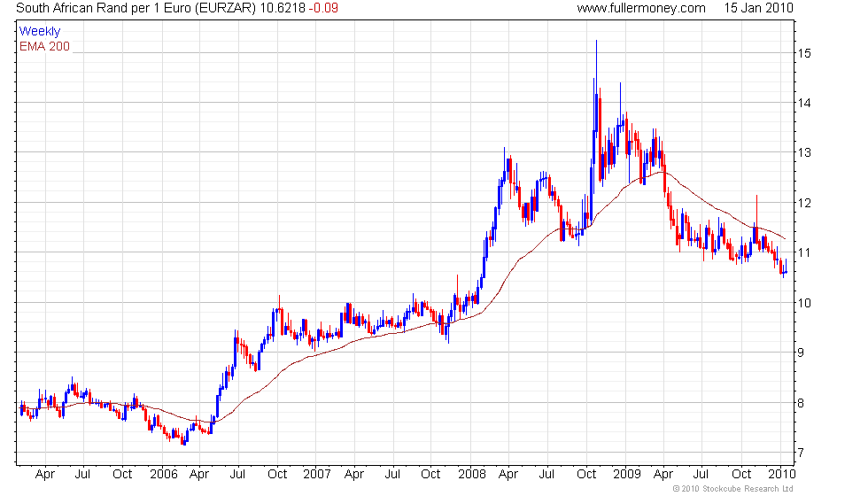Click the 10 price axis label

pos(804,303)
